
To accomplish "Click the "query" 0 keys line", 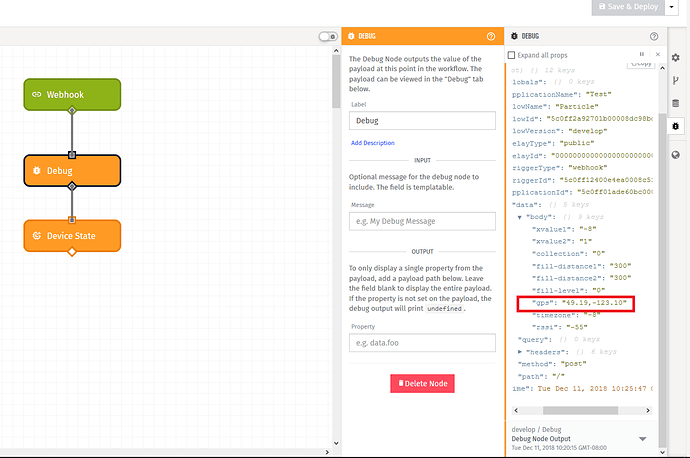I will coord(558,340).
